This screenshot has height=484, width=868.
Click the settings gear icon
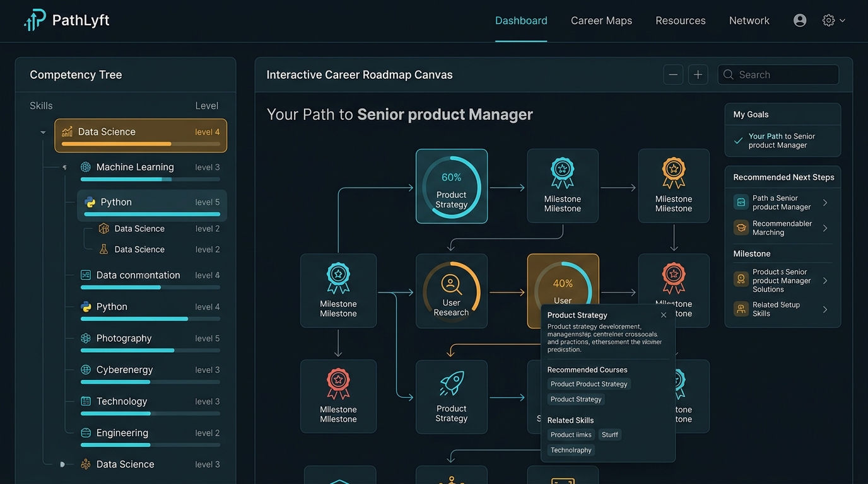coord(828,20)
